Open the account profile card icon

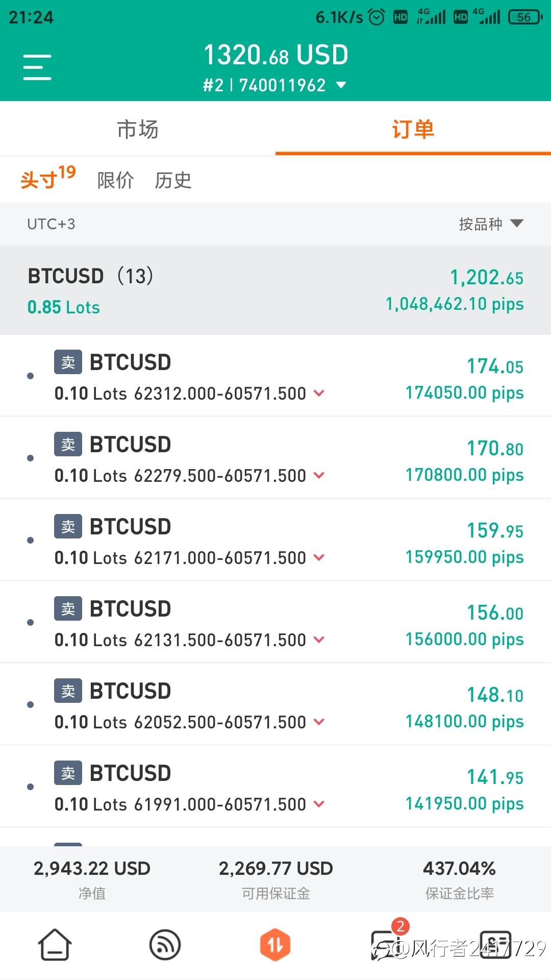(495, 944)
